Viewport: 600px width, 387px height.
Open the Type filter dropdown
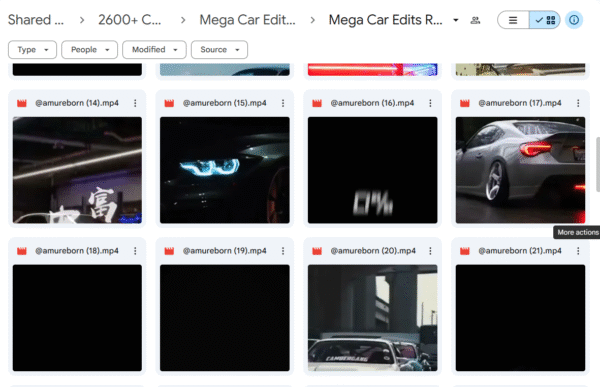pos(33,50)
